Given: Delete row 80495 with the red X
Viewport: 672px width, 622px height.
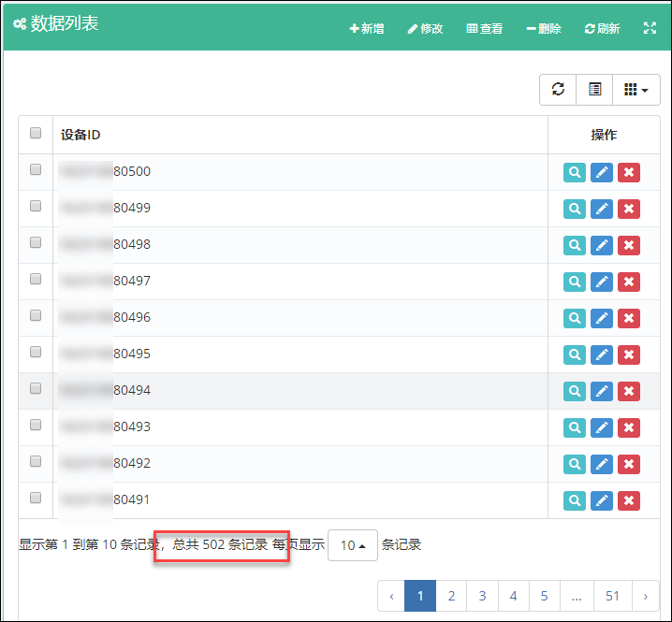Looking at the screenshot, I should coord(629,354).
